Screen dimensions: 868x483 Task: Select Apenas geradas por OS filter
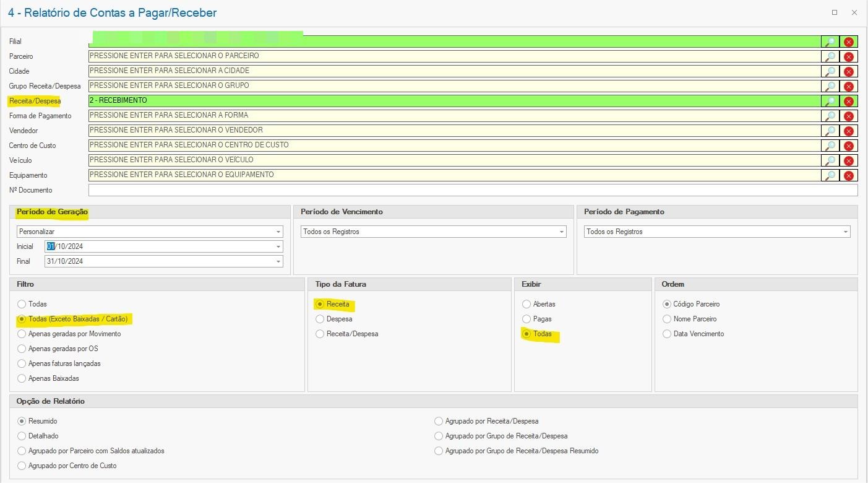click(22, 349)
